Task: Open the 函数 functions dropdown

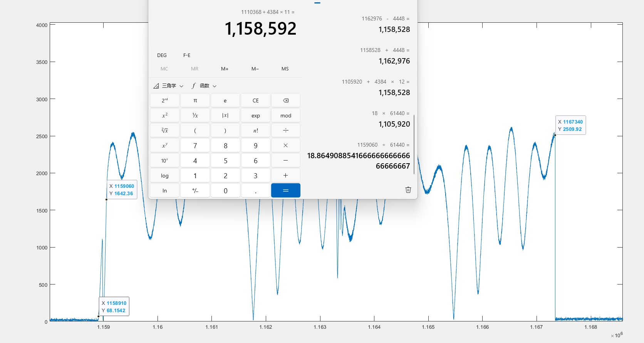Action: (x=205, y=86)
